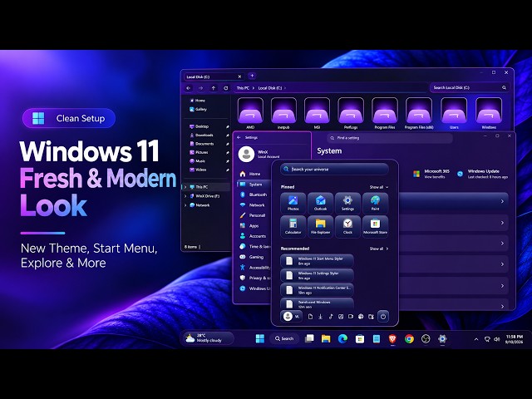Viewport: 532px width, 399px height.
Task: Open Calculator from Start menu pinned apps
Action: (293, 226)
